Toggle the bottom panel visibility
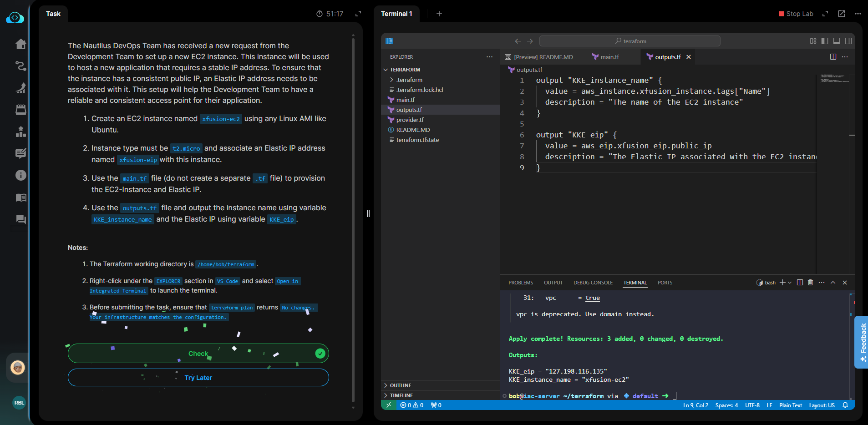The image size is (868, 425). coord(837,41)
